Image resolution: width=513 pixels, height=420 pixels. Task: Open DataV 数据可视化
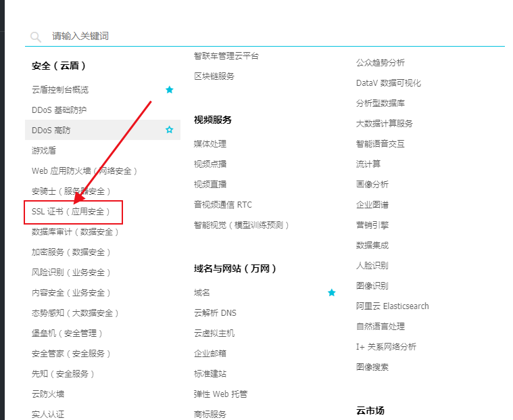[389, 83]
